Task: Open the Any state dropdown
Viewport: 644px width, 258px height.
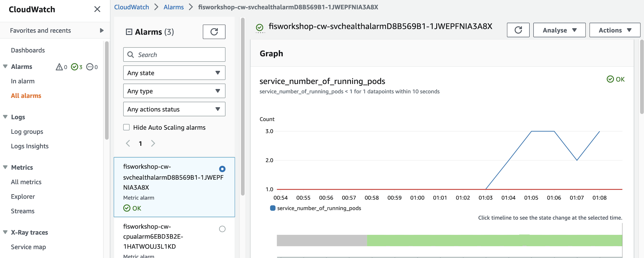Action: click(174, 73)
